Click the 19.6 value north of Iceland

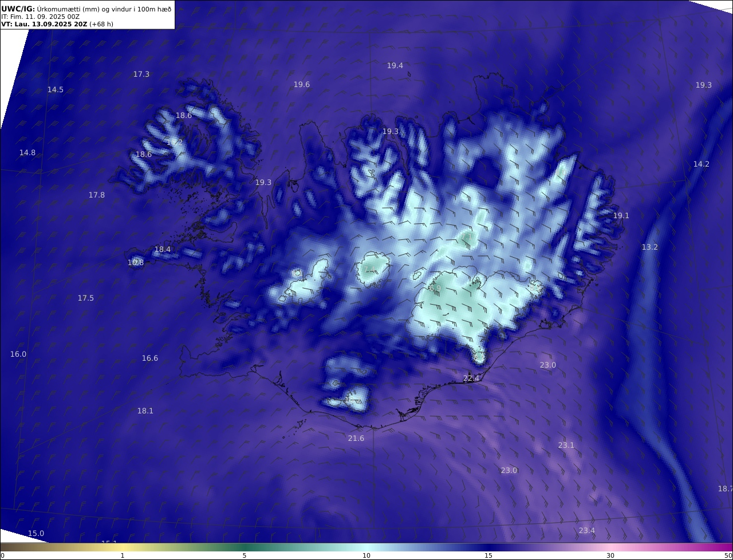click(302, 85)
